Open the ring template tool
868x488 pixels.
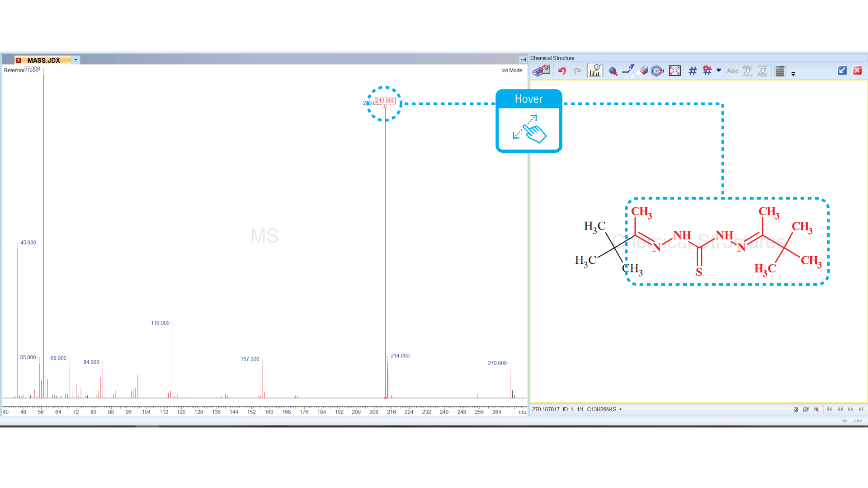point(657,71)
